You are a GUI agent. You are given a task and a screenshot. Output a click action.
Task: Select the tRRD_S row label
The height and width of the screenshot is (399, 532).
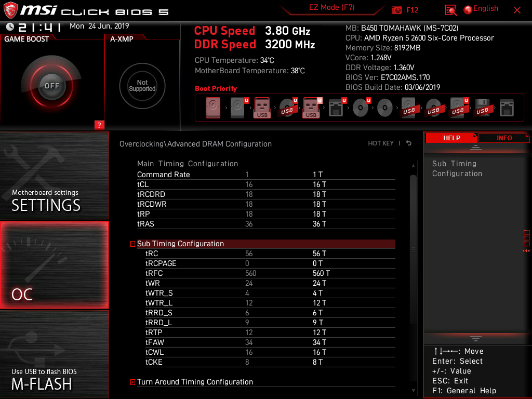point(159,312)
